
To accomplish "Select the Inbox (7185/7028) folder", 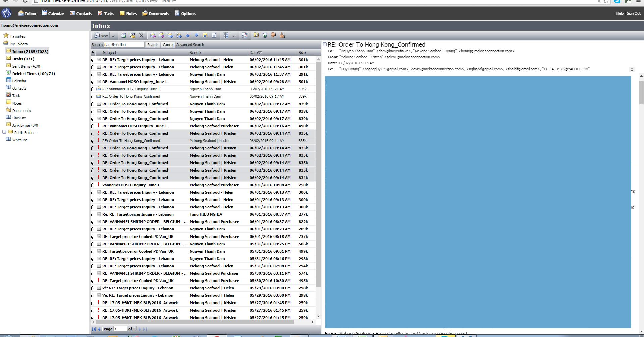I will tap(30, 51).
